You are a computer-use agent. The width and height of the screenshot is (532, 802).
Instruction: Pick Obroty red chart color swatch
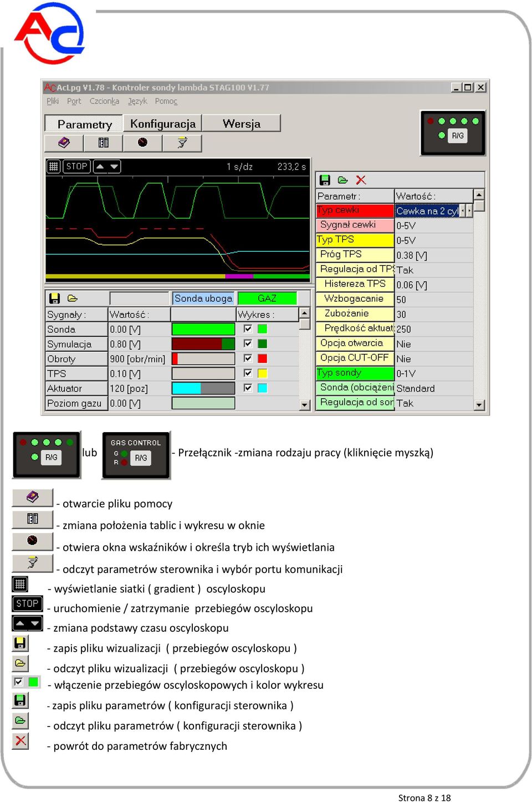point(262,358)
